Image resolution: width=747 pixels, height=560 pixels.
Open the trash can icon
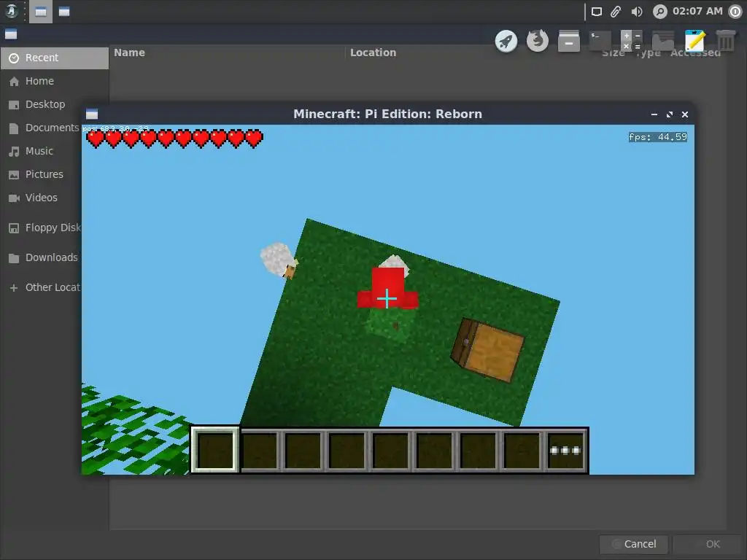[726, 41]
